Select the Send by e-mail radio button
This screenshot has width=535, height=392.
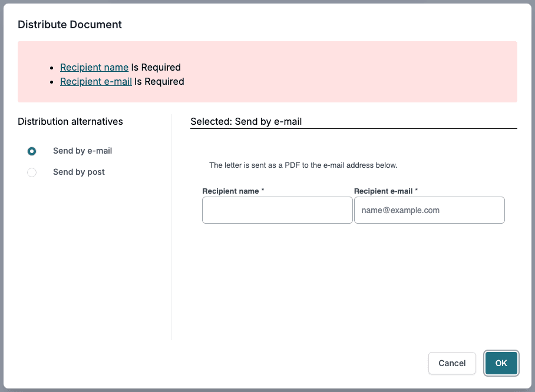click(x=32, y=151)
